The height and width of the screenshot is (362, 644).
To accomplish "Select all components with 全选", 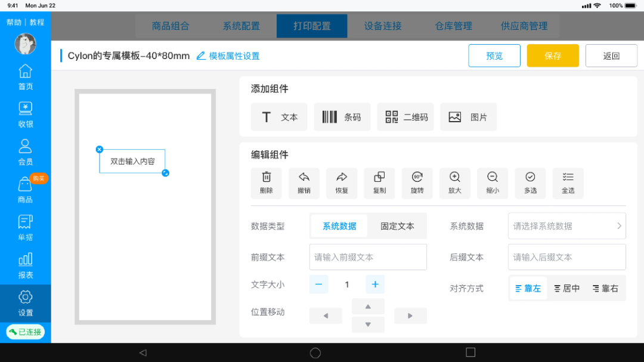I will pos(568,183).
